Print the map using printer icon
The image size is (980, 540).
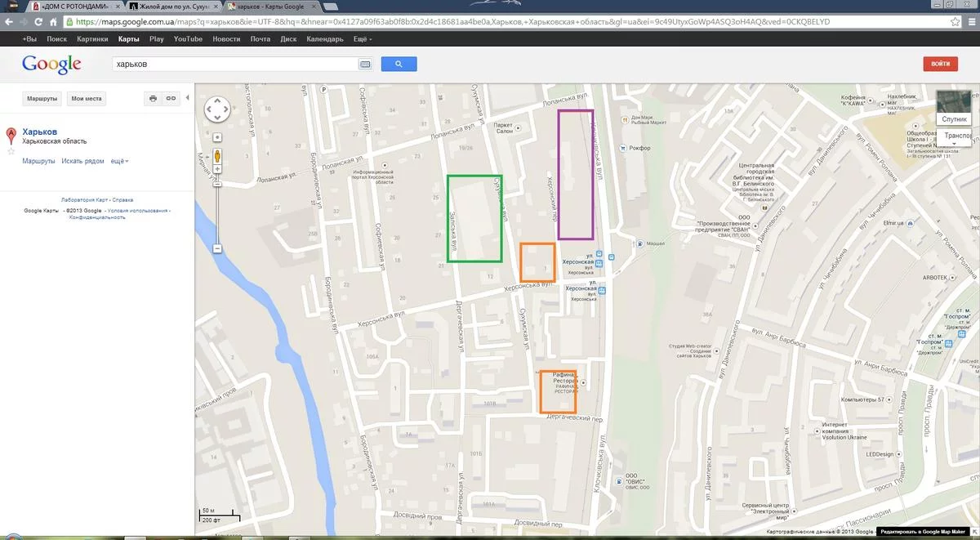pos(154,98)
